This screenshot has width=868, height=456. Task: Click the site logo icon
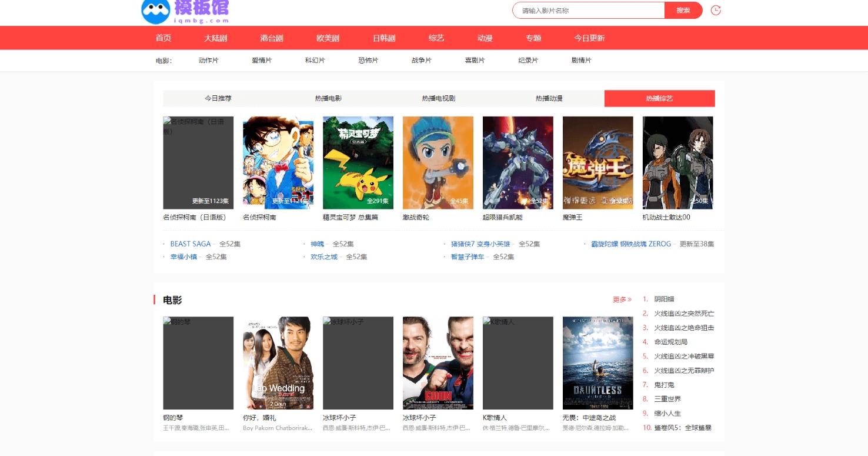155,11
